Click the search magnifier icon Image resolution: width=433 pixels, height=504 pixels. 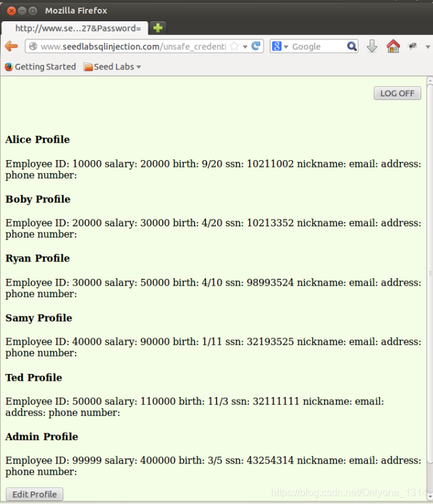[352, 46]
